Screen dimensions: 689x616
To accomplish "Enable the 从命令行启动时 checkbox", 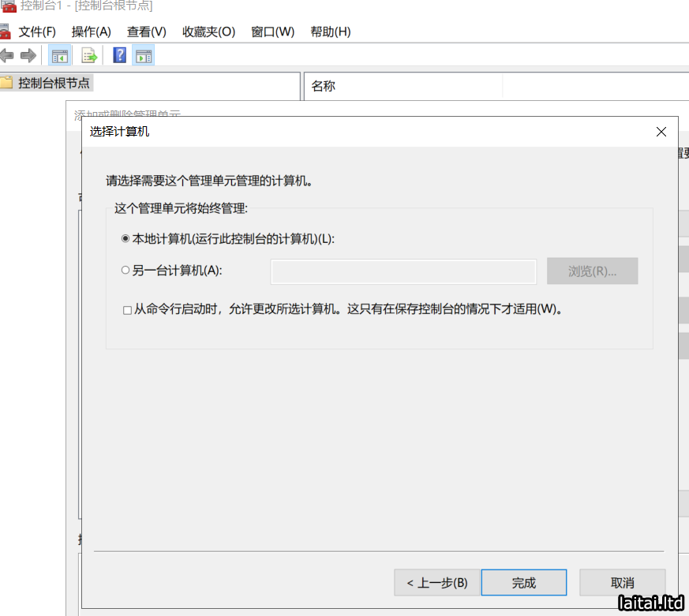I will pos(127,310).
